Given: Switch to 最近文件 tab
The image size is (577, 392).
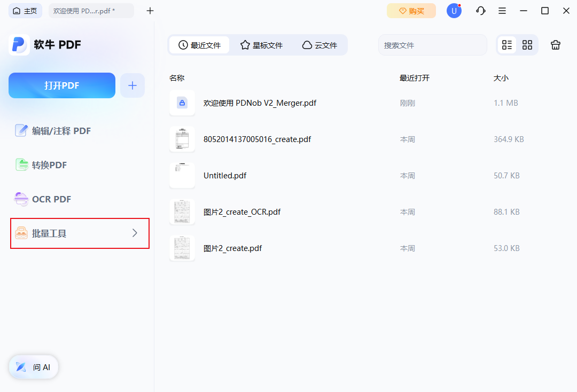Looking at the screenshot, I should [x=199, y=45].
